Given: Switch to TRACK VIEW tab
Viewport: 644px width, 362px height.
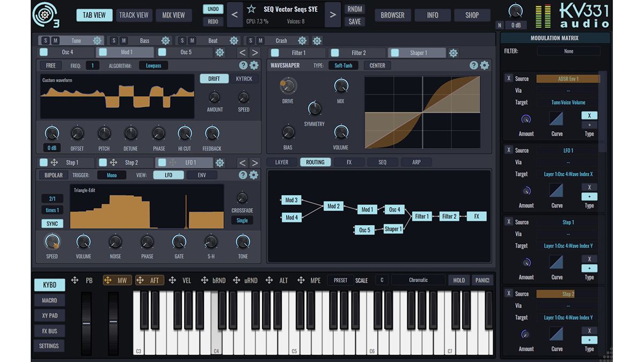Looking at the screenshot, I should pyautogui.click(x=134, y=15).
